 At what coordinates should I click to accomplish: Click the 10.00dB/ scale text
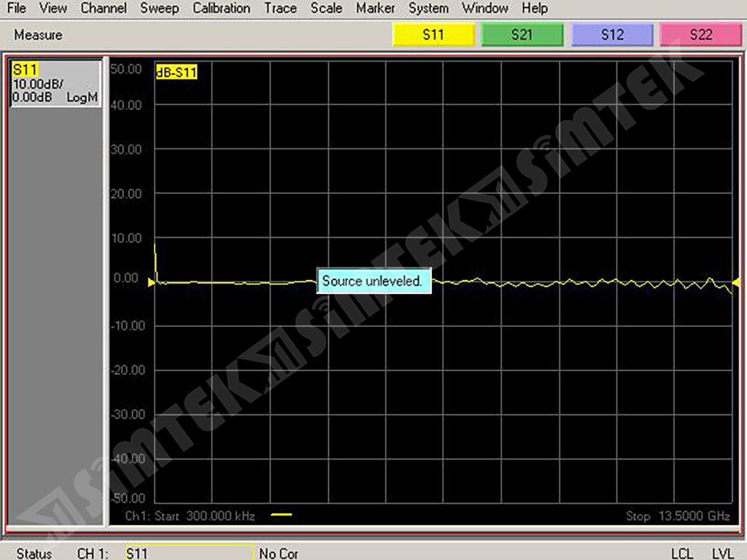(38, 85)
